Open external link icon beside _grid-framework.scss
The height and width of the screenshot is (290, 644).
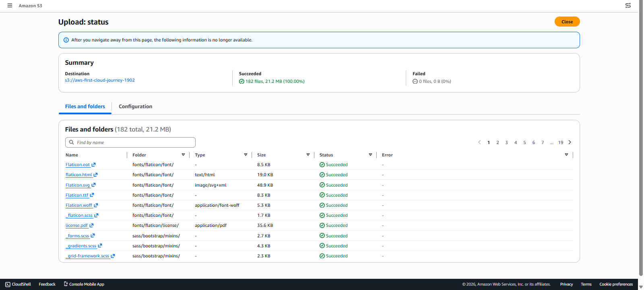[x=113, y=256]
